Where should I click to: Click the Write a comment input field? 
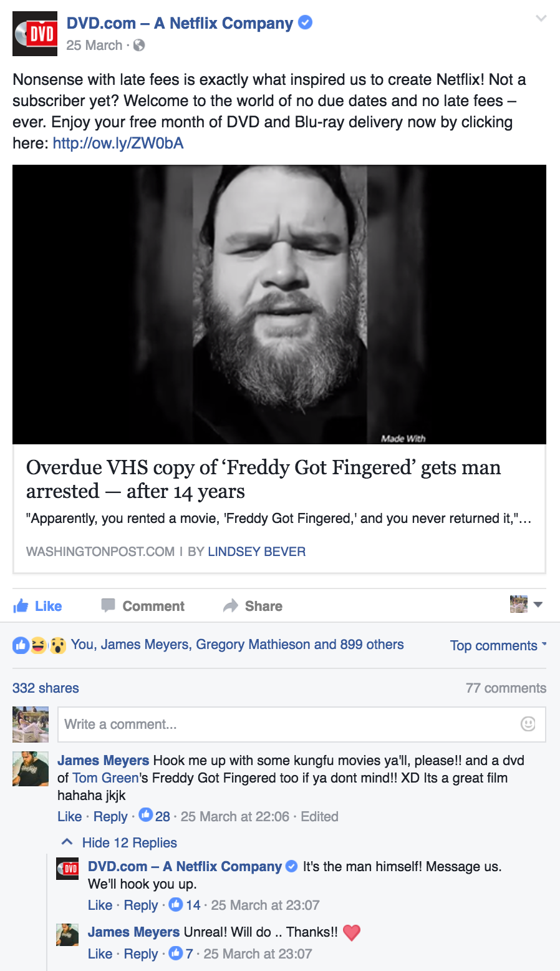pyautogui.click(x=302, y=725)
